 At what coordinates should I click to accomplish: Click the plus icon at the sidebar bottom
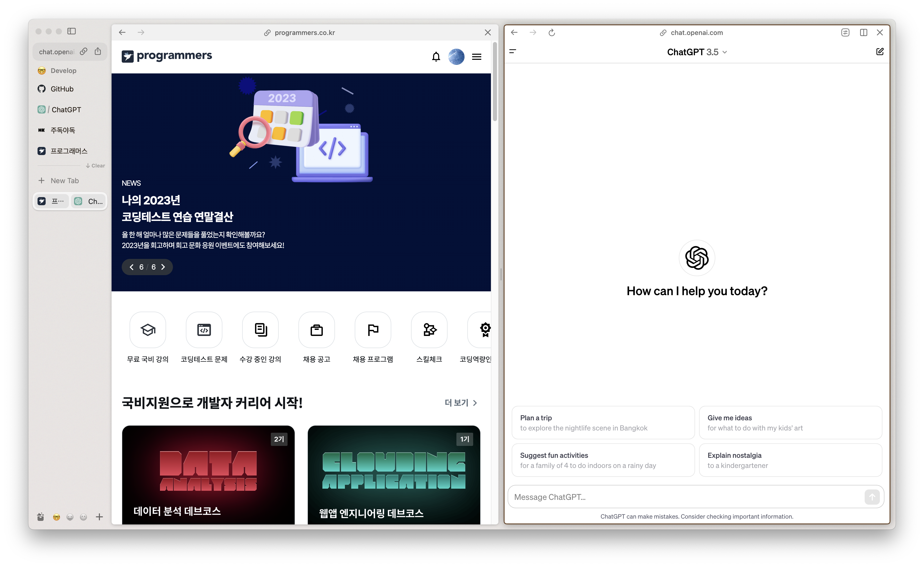click(x=99, y=517)
